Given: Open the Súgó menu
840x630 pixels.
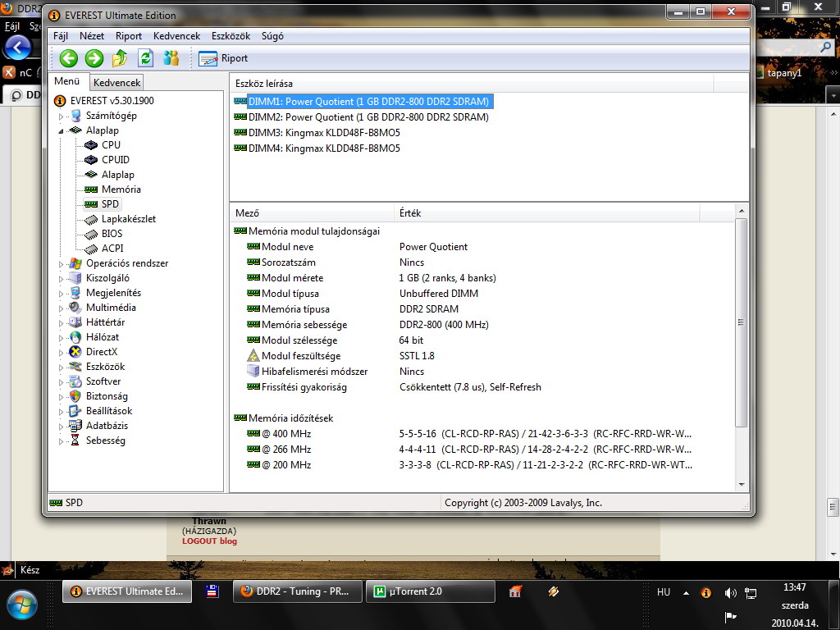Looking at the screenshot, I should point(272,36).
